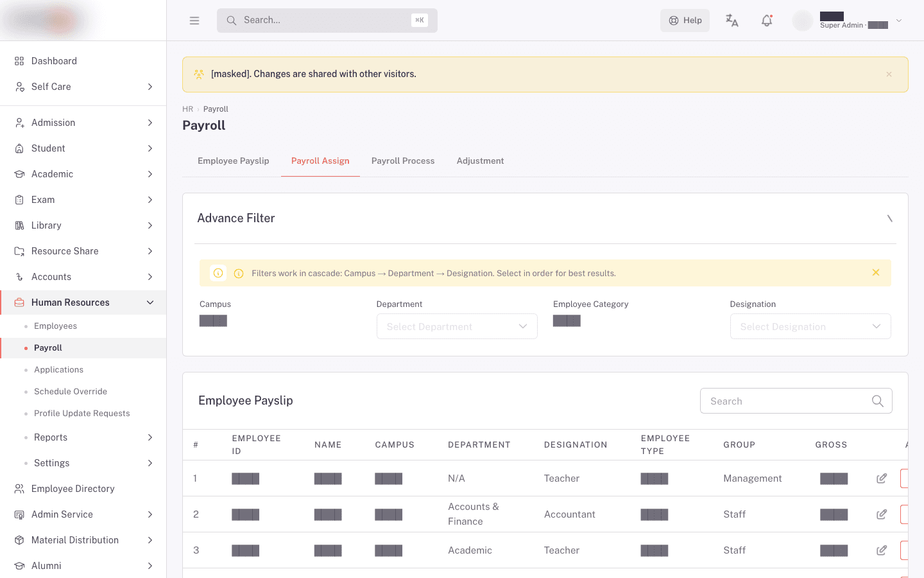This screenshot has width=924, height=578.
Task: Click the Human Resources briefcase icon
Action: [x=19, y=302]
